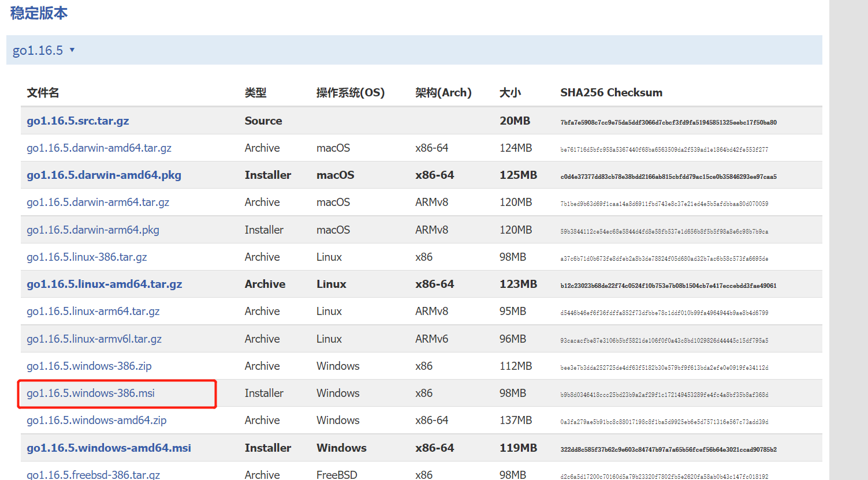Viewport: 868px width, 480px height.
Task: Click the 操作系统(OS) column header
Action: pos(350,92)
